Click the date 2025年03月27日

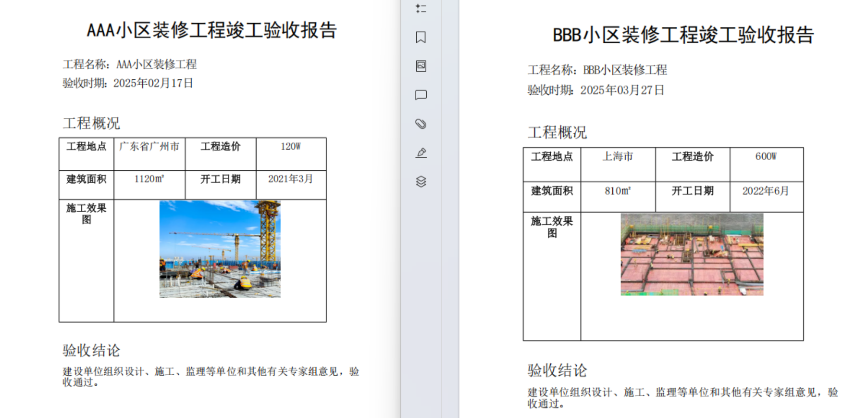click(622, 90)
